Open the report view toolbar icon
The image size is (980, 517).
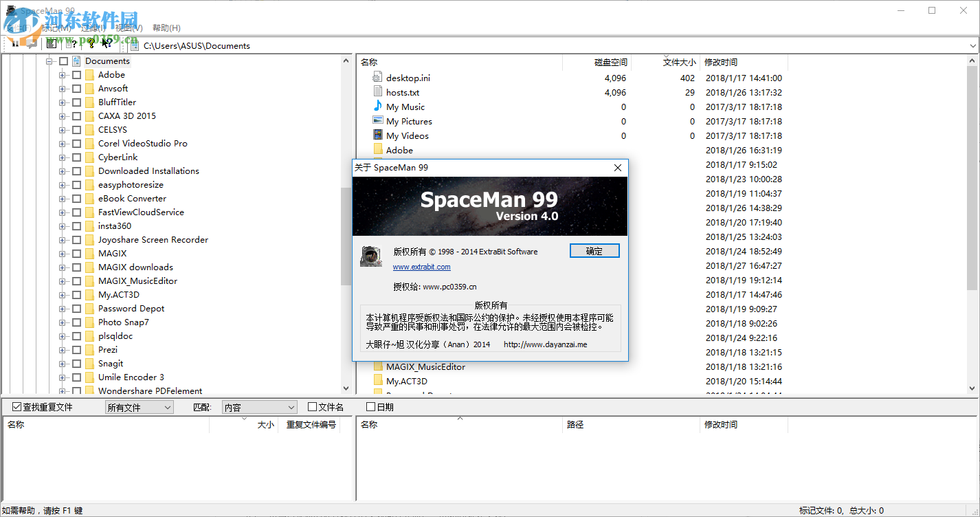point(52,43)
